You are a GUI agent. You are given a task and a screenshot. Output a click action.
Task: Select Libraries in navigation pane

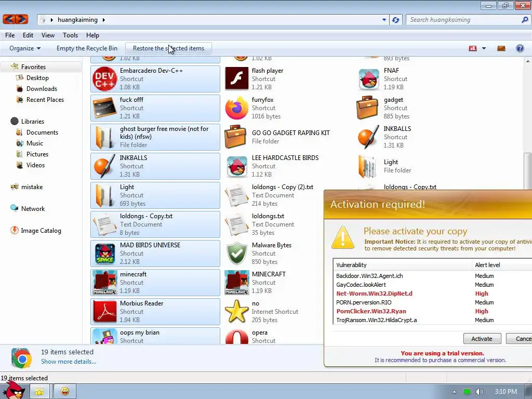33,122
